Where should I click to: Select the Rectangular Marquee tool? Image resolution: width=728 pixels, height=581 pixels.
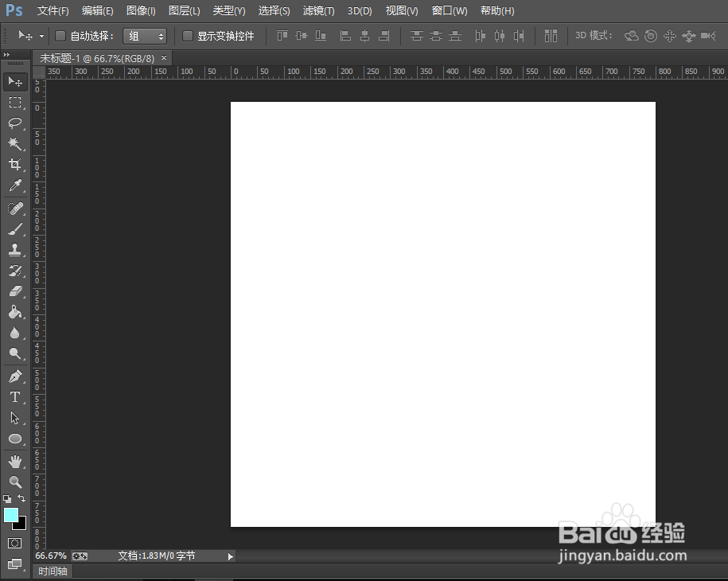click(x=15, y=102)
